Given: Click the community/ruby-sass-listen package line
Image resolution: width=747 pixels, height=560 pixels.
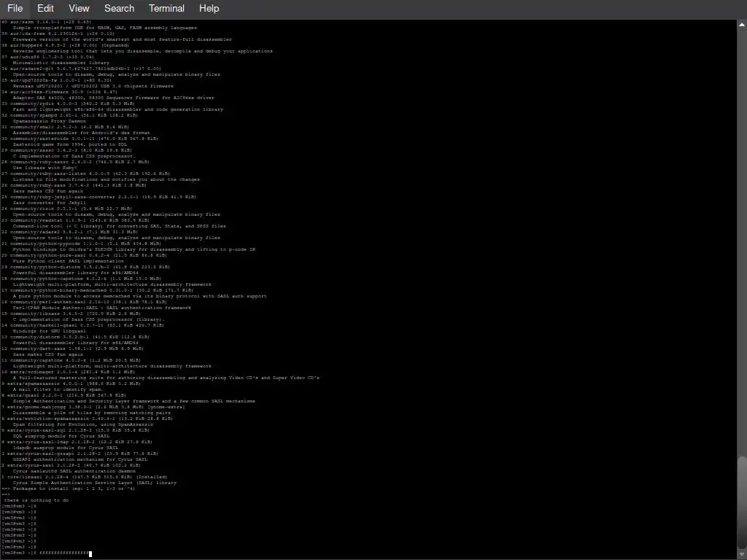Looking at the screenshot, I should pos(86,174).
